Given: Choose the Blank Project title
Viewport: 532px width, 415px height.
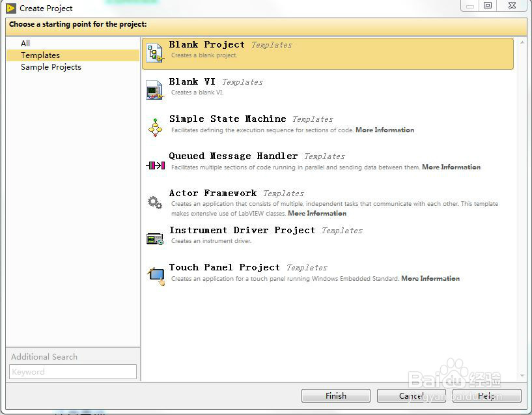Looking at the screenshot, I should 206,45.
